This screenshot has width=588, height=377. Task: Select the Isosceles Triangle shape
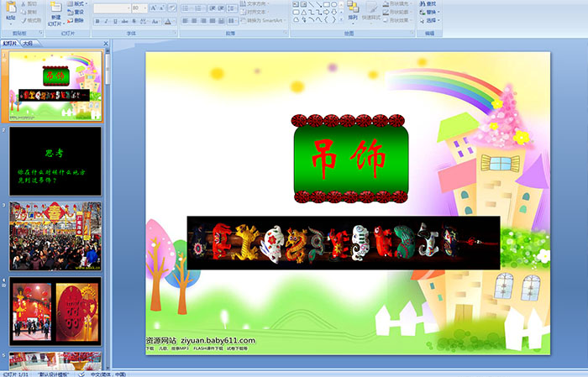[x=304, y=13]
